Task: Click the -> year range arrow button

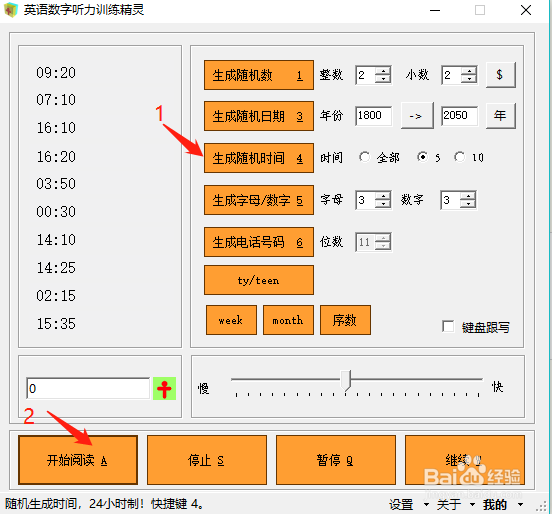Action: 417,116
